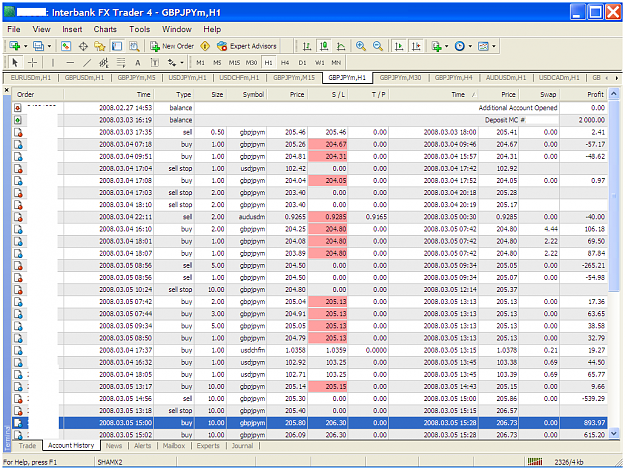Open the Trade tab in Terminal
This screenshot has height=470, width=625.
coord(27,446)
